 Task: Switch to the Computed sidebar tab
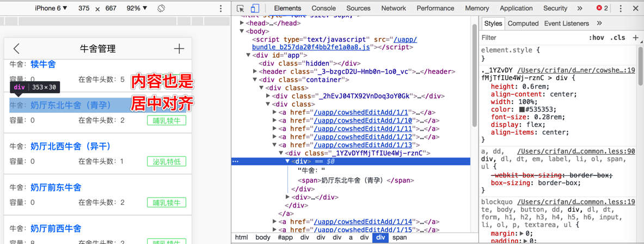pos(523,23)
